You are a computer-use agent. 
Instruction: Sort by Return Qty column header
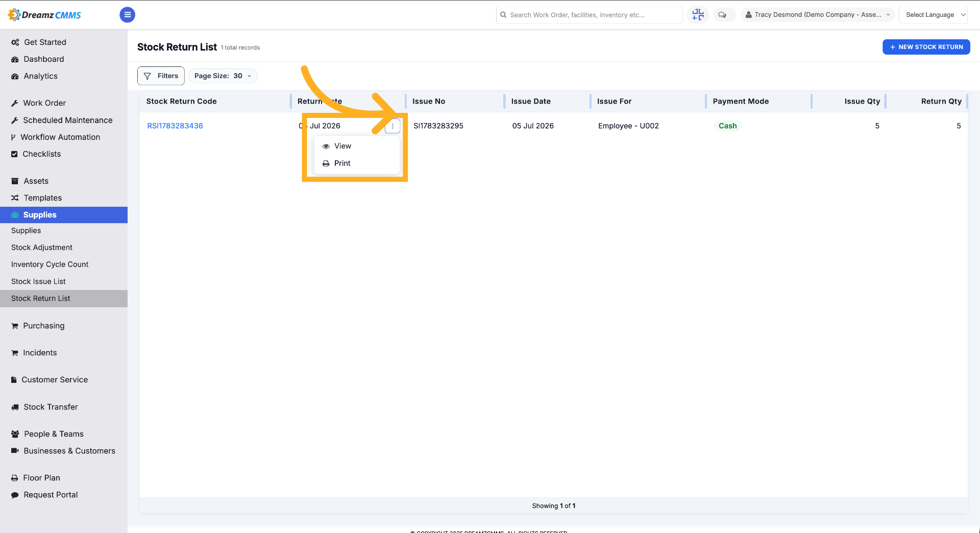coord(941,101)
